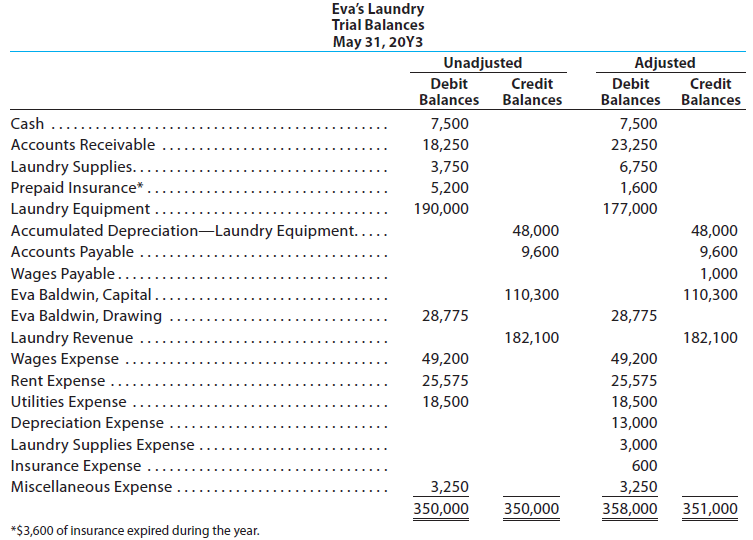Click the Miscellaneous Expense row label
Viewport: 753px width, 540px height.
pos(91,487)
